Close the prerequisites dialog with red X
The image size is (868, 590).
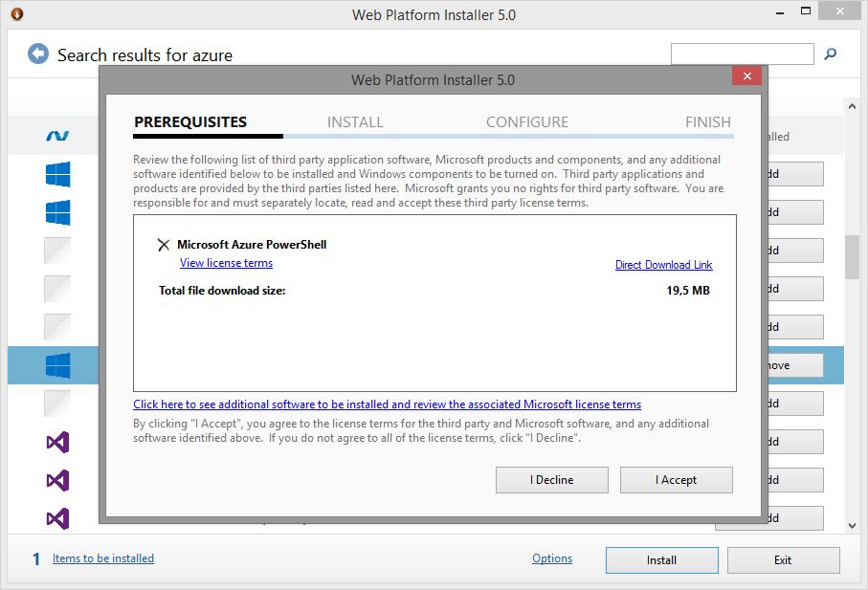pyautogui.click(x=746, y=76)
